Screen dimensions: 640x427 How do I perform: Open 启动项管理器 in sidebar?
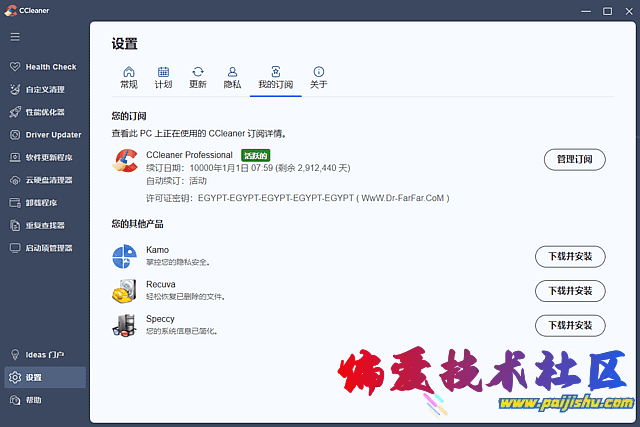pos(45,248)
